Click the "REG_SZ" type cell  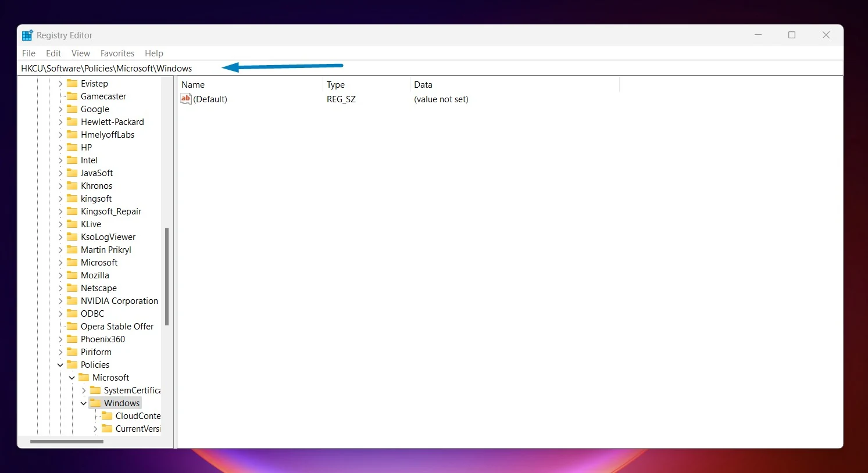point(341,99)
